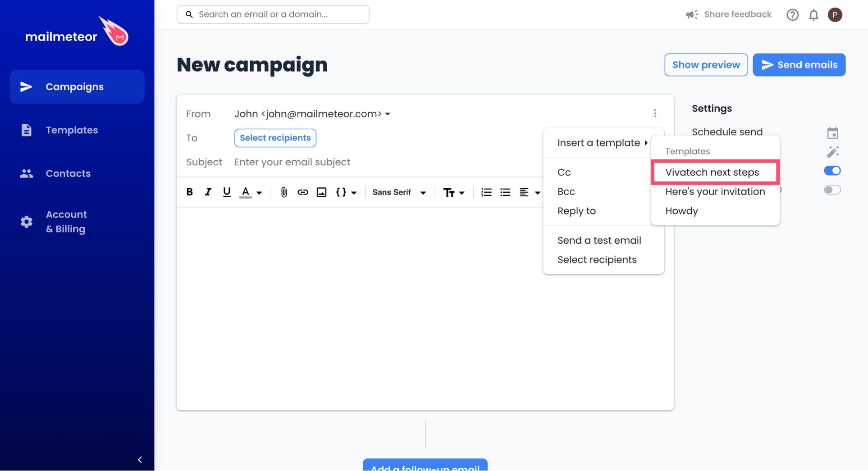Click the search email or domain field
The image size is (868, 471).
273,14
